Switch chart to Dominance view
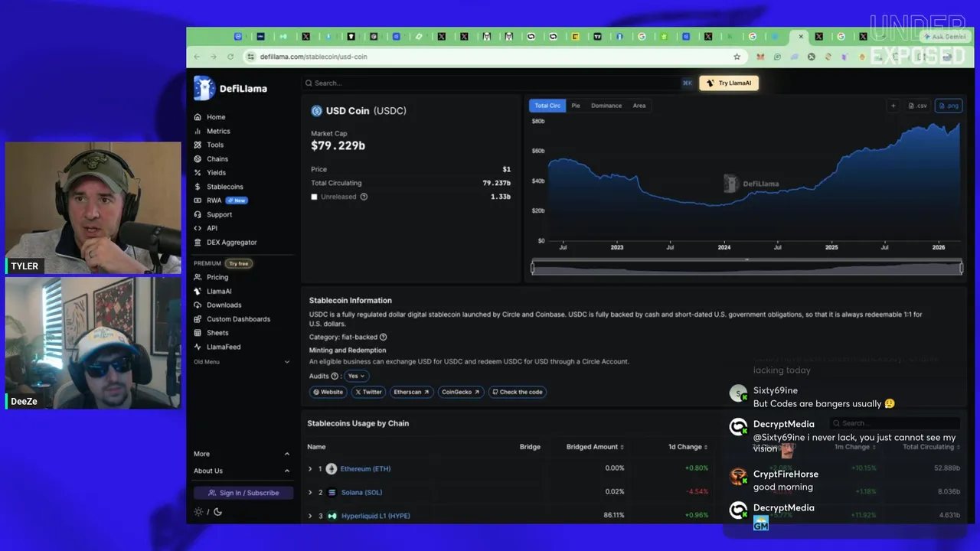 click(606, 106)
